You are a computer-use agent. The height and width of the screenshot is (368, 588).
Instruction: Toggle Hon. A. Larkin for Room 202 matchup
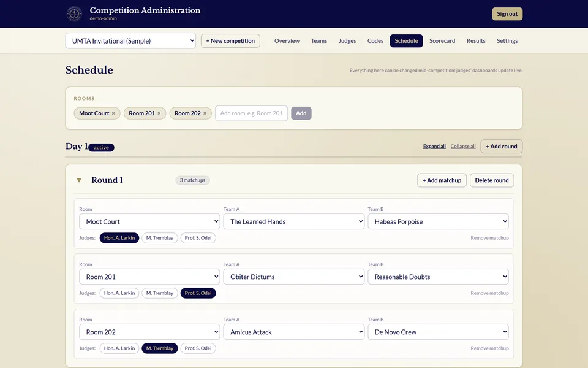coord(119,348)
